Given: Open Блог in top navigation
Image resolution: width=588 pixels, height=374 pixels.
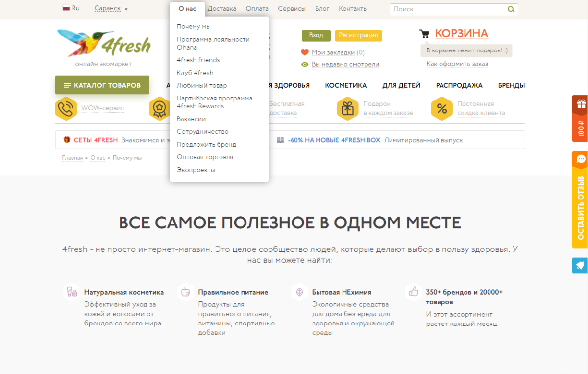Looking at the screenshot, I should pyautogui.click(x=322, y=9).
